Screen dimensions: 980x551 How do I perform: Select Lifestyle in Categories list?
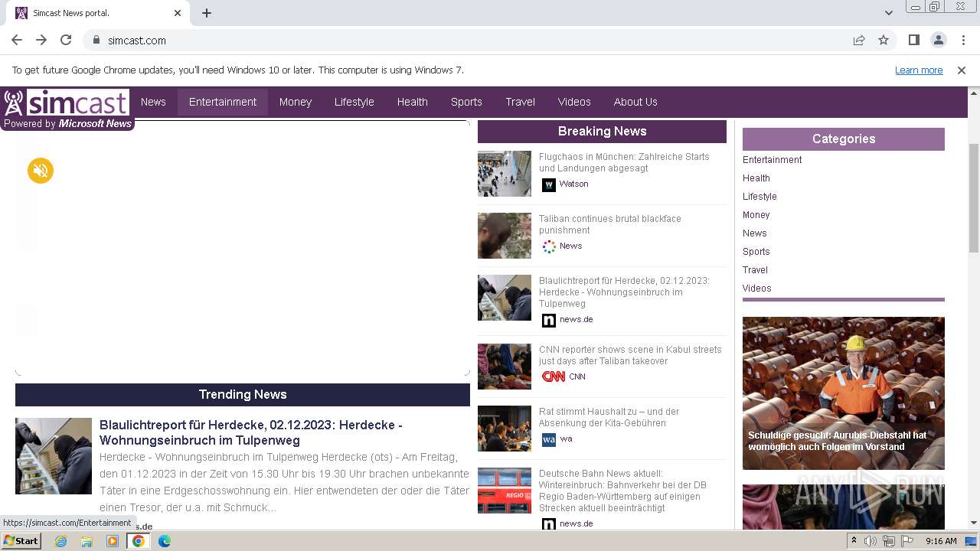coord(759,197)
